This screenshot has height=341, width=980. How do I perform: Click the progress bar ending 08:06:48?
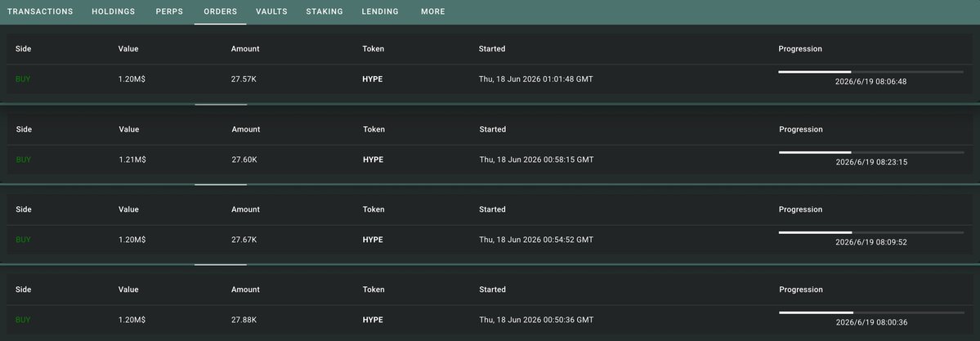[870, 72]
